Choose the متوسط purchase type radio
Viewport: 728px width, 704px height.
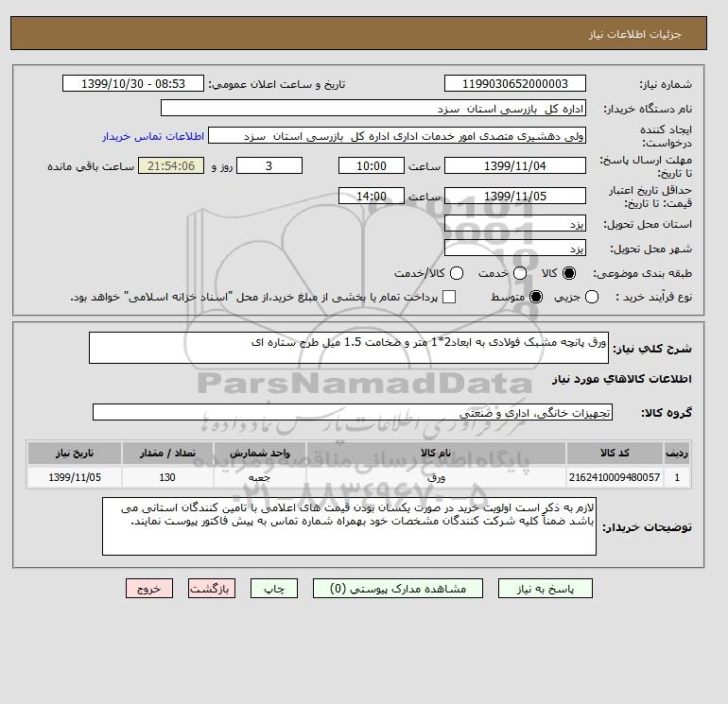[536, 297]
